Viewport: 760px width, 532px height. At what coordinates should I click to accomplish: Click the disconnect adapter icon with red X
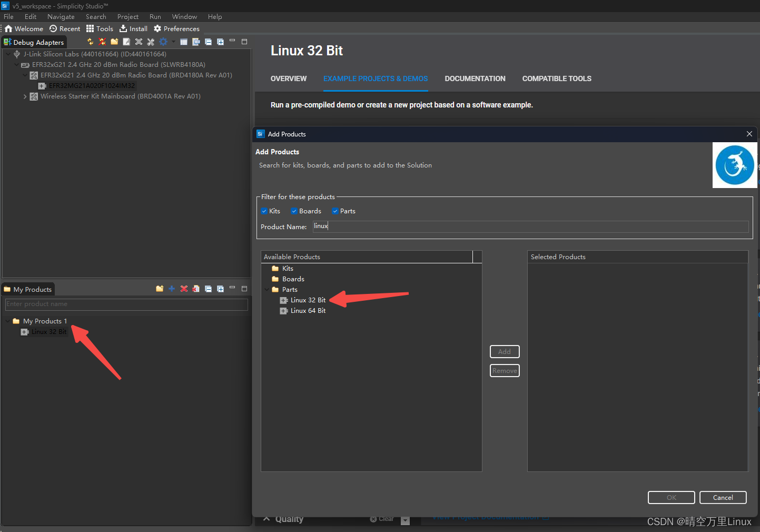tap(102, 42)
